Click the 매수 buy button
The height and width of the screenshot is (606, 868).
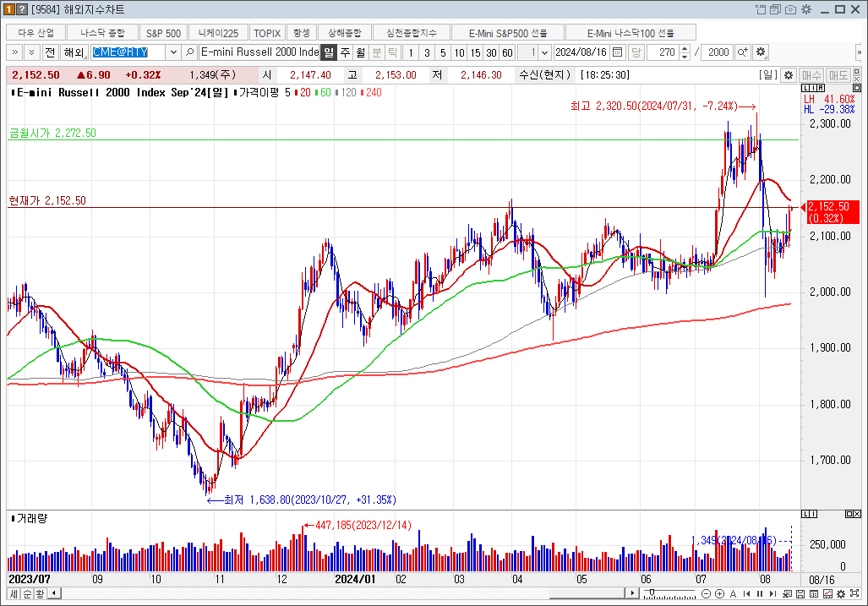coord(811,75)
